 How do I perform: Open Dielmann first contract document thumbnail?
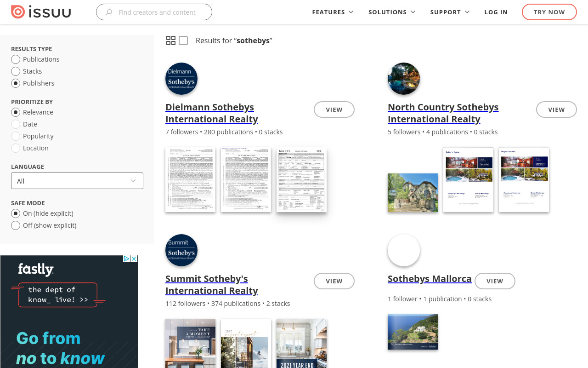pos(190,180)
